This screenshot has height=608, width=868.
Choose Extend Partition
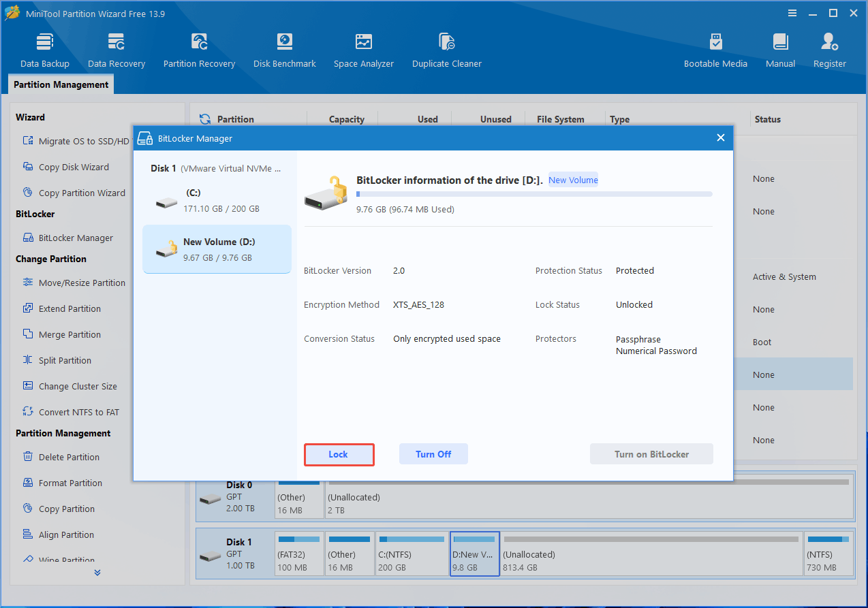(61, 308)
